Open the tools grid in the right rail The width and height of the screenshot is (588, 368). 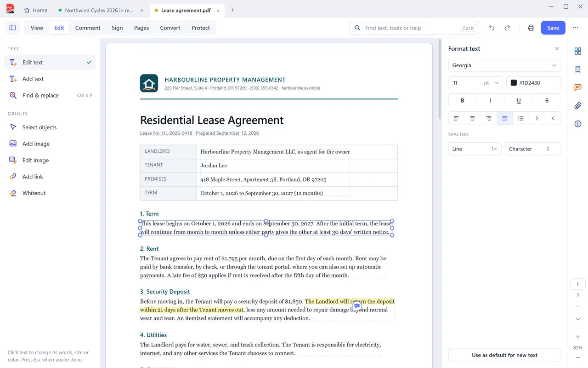[578, 51]
